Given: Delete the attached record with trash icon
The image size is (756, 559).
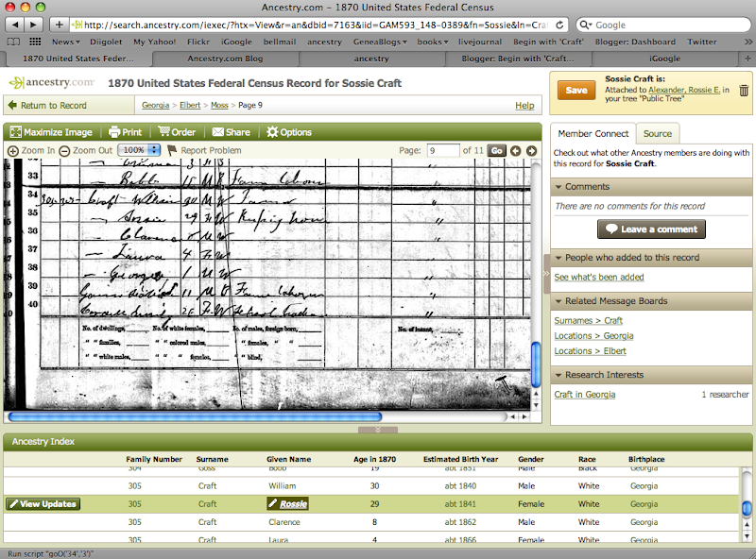Looking at the screenshot, I should (x=744, y=90).
